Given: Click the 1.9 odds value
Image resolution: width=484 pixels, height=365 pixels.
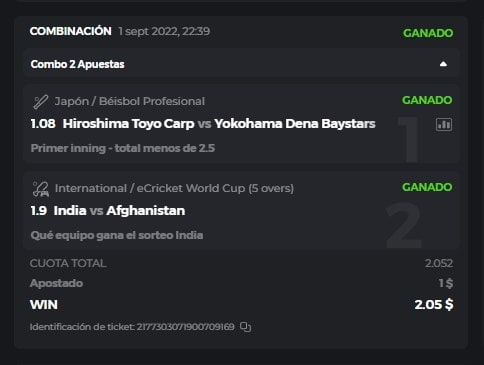Looking at the screenshot, I should (x=39, y=211).
